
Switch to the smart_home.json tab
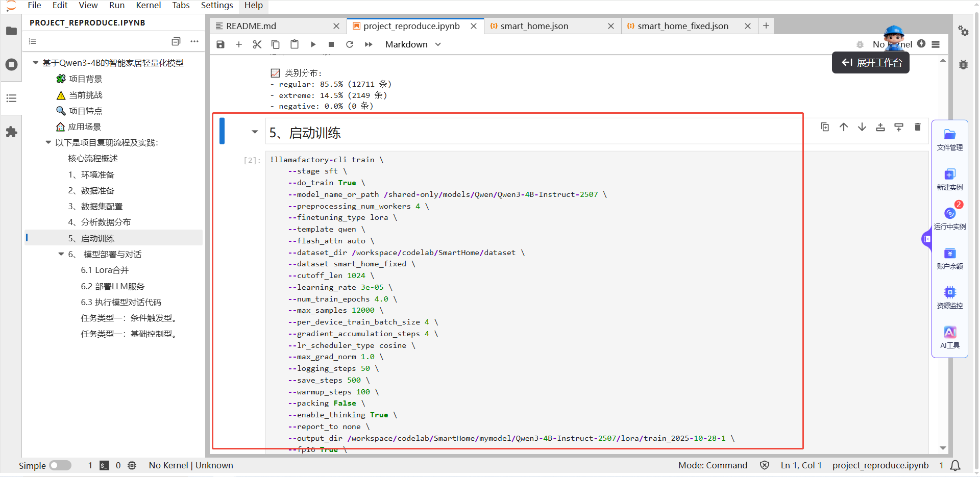534,26
